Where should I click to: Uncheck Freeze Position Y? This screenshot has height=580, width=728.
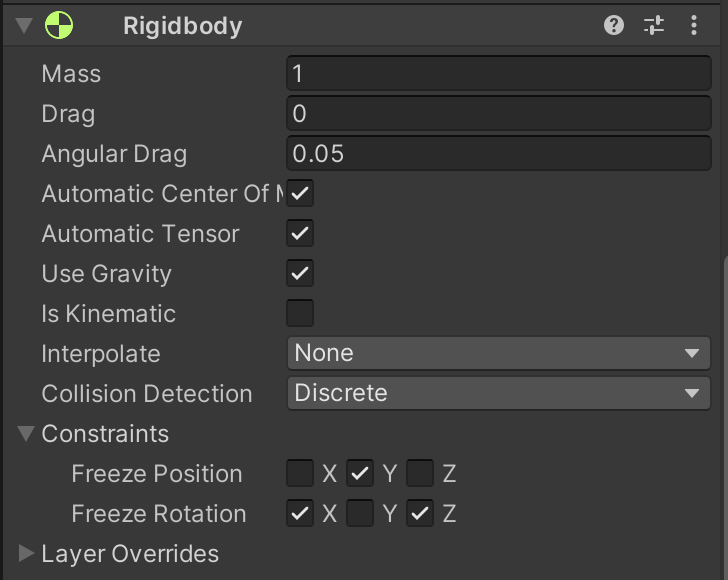click(x=360, y=473)
